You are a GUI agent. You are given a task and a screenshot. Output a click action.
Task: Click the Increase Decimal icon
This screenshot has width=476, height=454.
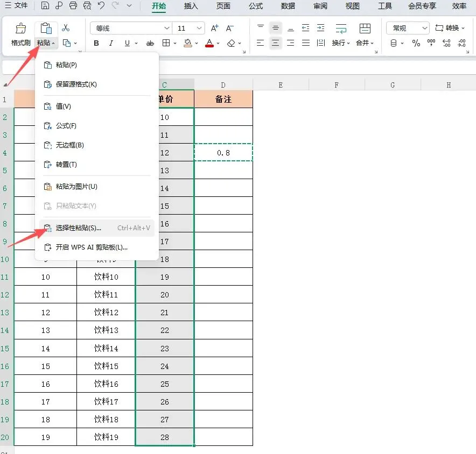pyautogui.click(x=446, y=44)
